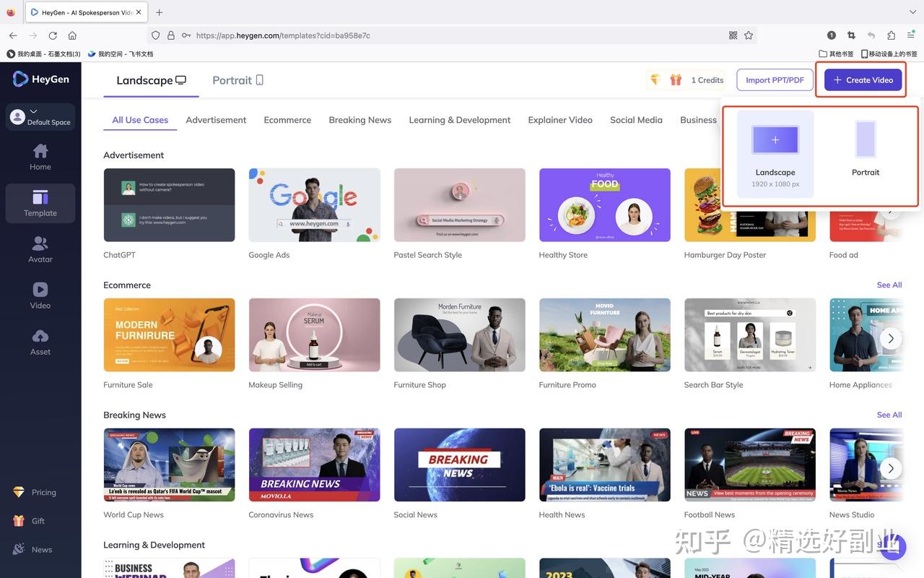Filter by Learning & Development
The width and height of the screenshot is (924, 578).
pyautogui.click(x=460, y=120)
